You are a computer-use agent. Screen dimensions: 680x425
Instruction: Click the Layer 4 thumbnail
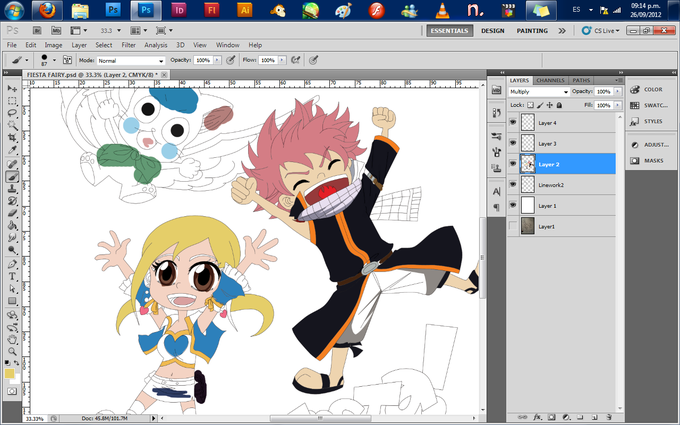[528, 122]
